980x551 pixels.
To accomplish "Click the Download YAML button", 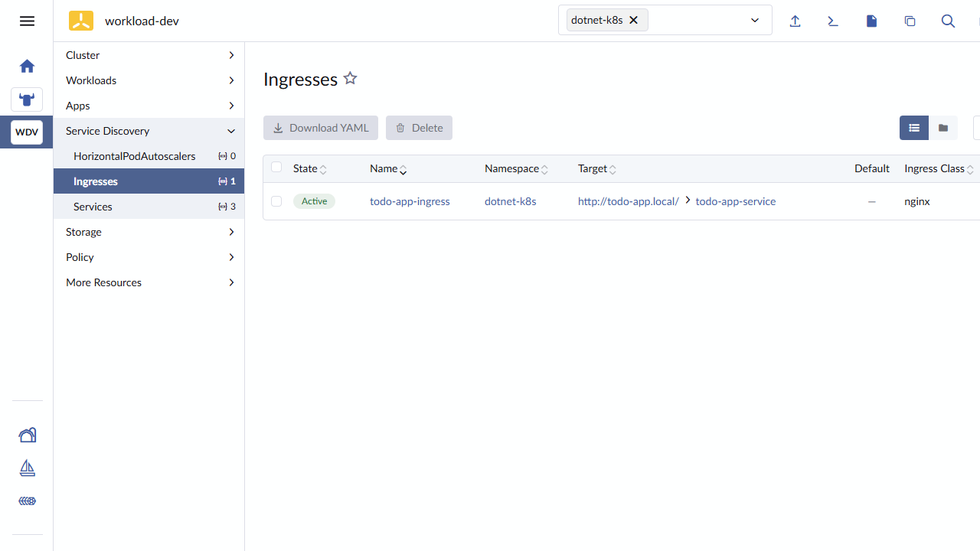I will click(321, 128).
